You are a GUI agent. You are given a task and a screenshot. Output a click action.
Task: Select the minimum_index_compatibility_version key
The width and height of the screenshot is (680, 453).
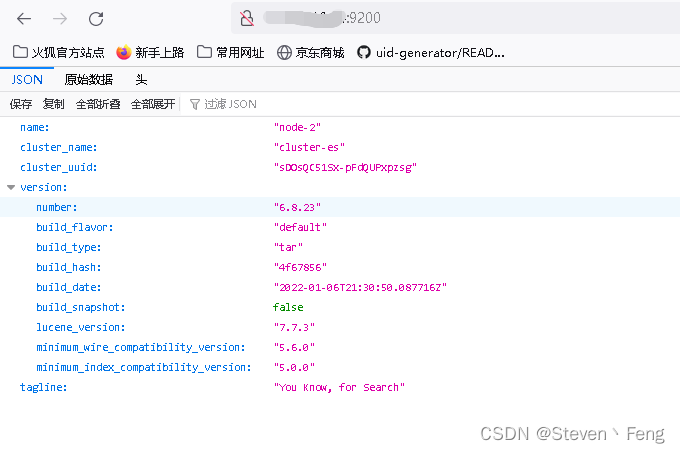(144, 367)
